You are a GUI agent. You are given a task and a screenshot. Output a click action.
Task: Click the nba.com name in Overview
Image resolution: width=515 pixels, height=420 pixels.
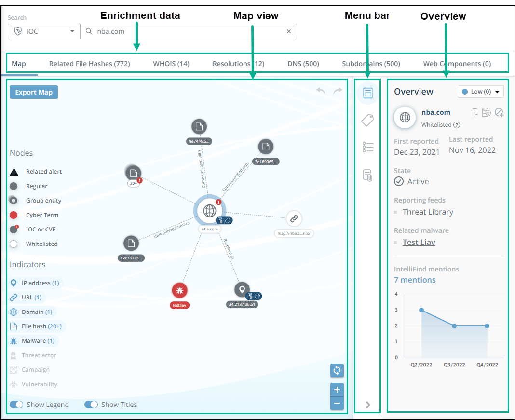point(436,112)
